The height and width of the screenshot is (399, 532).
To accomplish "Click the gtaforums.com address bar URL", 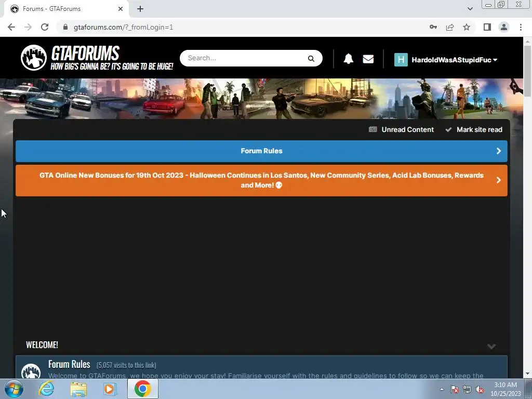I will click(x=123, y=27).
